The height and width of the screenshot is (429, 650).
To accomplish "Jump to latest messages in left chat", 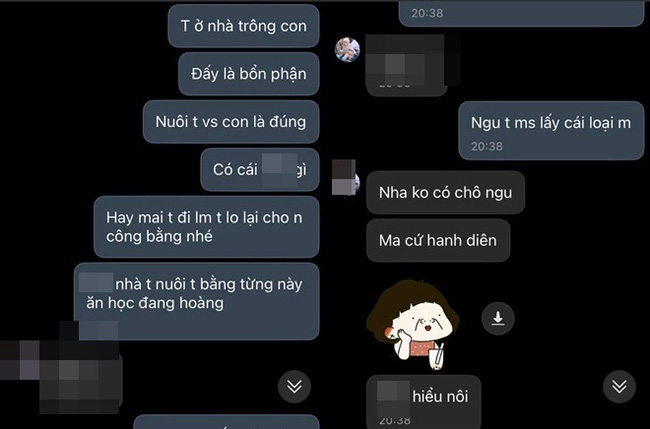I will pos(294,387).
